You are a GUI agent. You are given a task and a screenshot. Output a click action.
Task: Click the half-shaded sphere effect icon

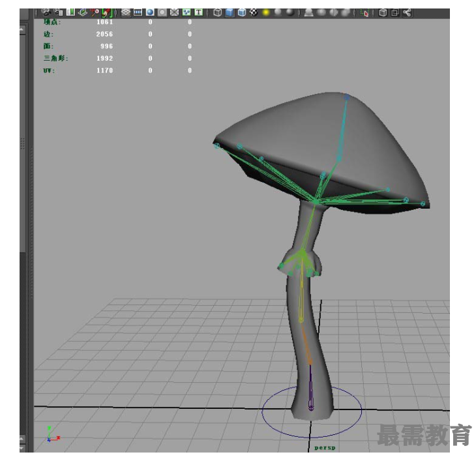333,12
